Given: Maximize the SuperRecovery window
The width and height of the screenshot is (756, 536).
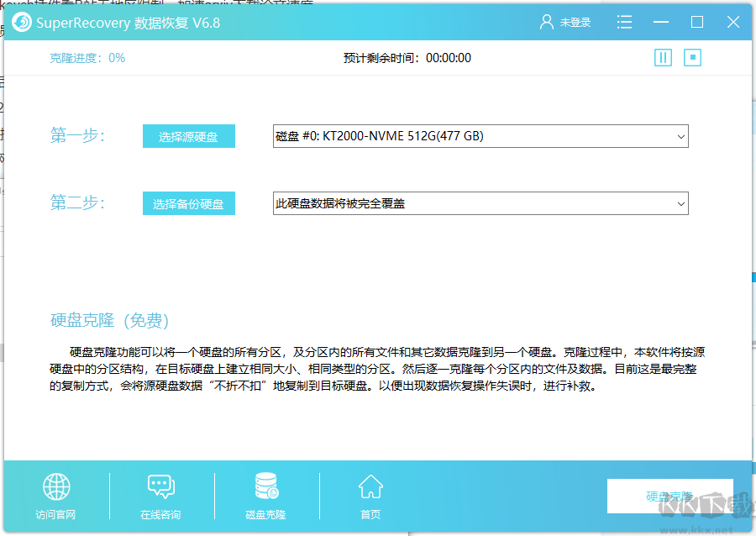Looking at the screenshot, I should click(696, 23).
